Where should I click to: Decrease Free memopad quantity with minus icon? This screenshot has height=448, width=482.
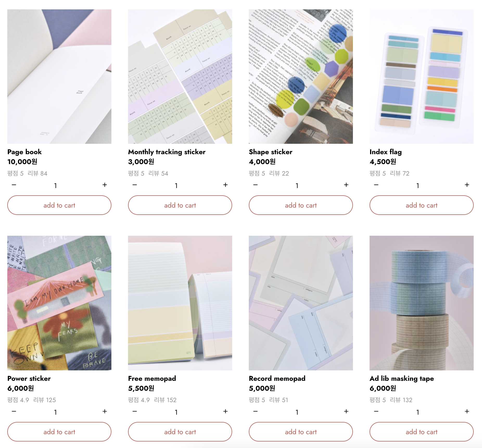click(x=135, y=412)
